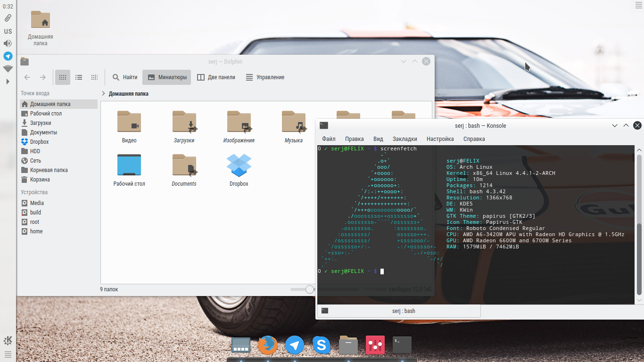
Task: Select the Dropbox folder in file view
Action: tap(239, 165)
